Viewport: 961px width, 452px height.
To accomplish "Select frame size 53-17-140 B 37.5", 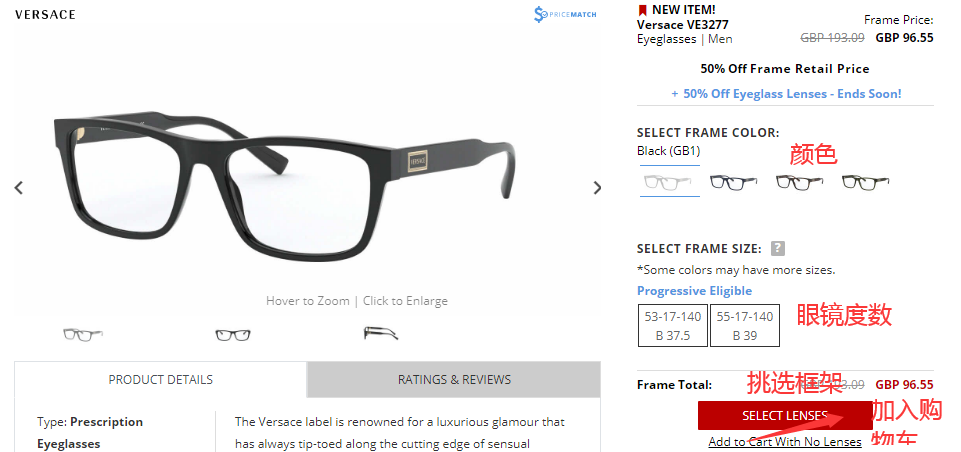I will click(x=673, y=326).
